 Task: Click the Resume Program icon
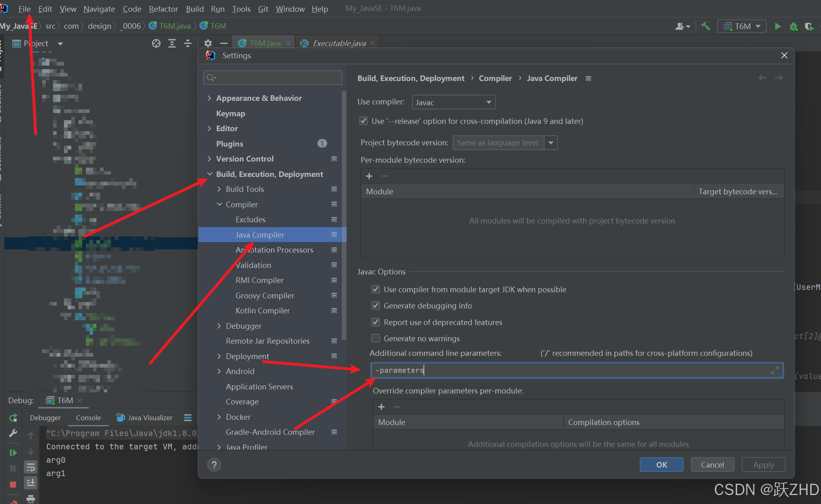[13, 452]
